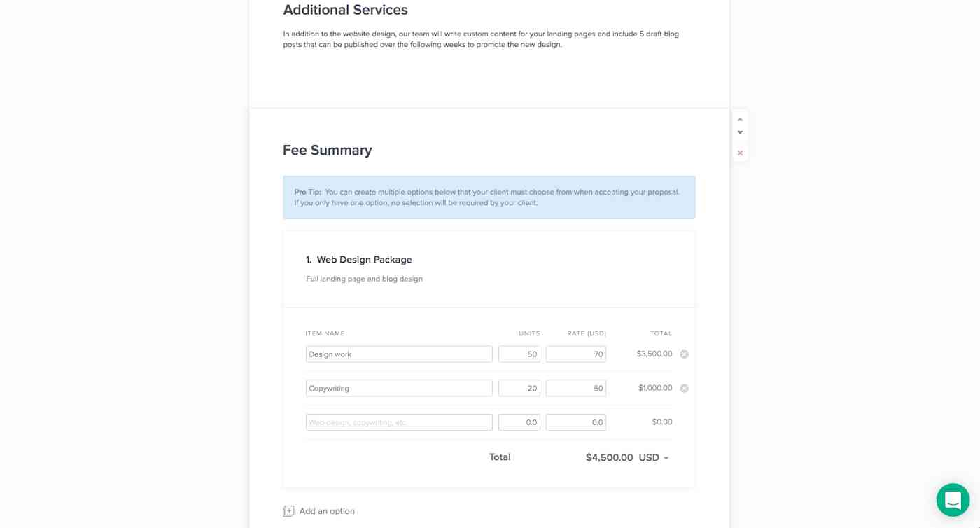The height and width of the screenshot is (528, 980).
Task: Click the Additional Services section heading
Action: point(345,10)
